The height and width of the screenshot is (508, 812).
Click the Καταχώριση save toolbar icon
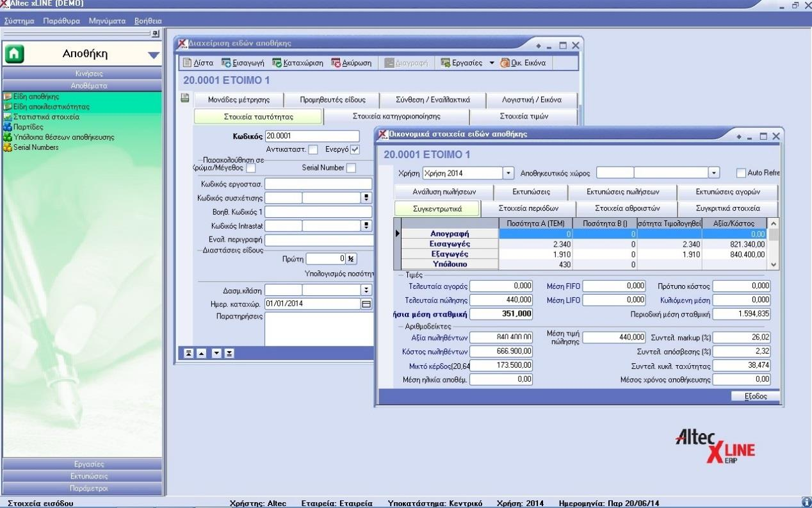click(298, 63)
